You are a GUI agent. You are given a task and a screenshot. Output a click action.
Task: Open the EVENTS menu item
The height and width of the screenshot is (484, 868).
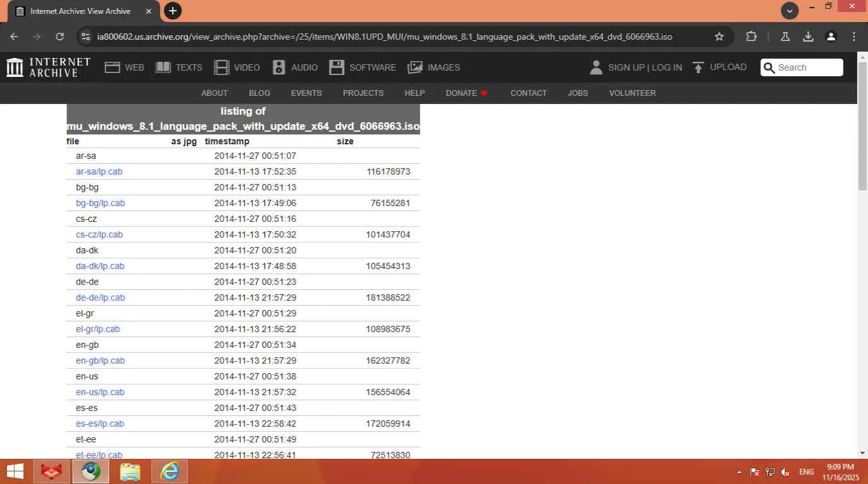coord(307,93)
